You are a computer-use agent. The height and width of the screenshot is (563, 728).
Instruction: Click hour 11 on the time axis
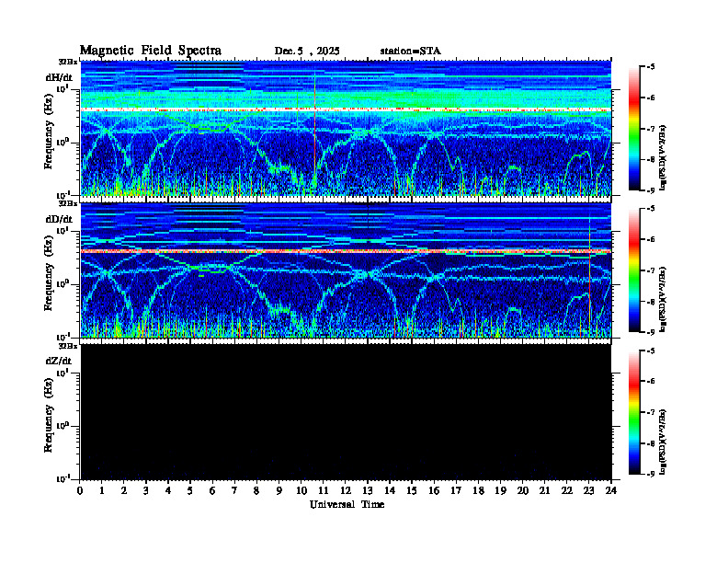tap(324, 491)
